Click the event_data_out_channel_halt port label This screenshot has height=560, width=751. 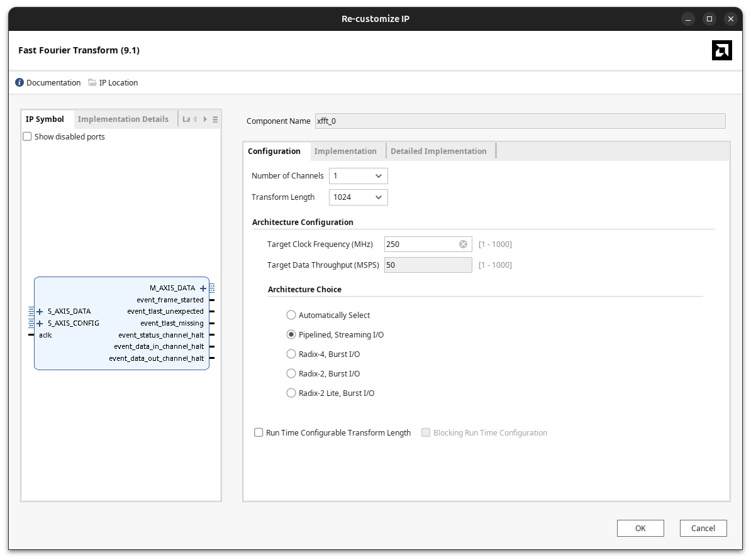coord(156,358)
